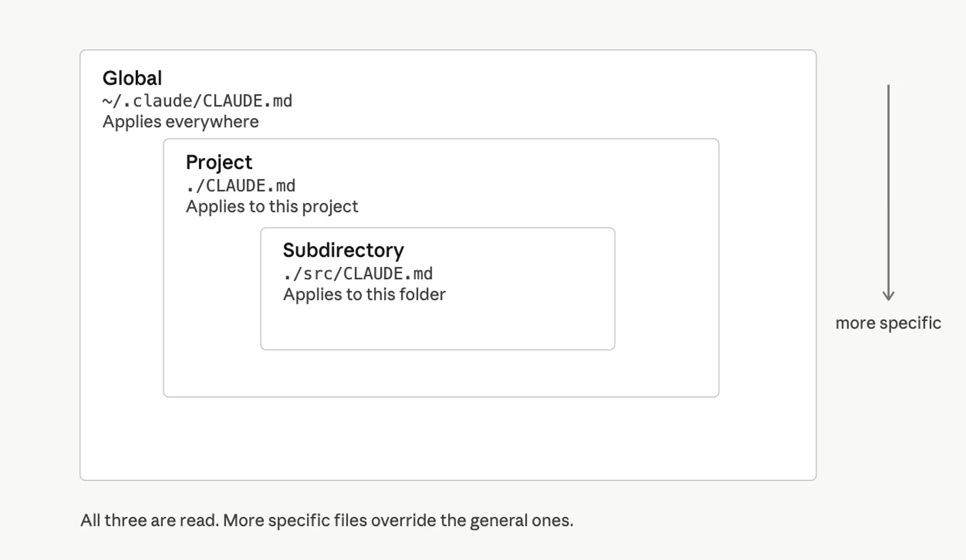Click the Global heading
966x560 pixels.
click(132, 78)
